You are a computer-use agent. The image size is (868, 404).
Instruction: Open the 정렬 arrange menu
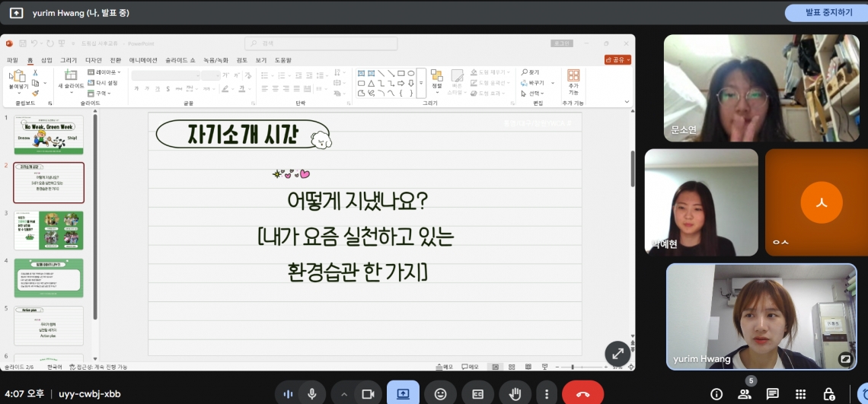[437, 81]
